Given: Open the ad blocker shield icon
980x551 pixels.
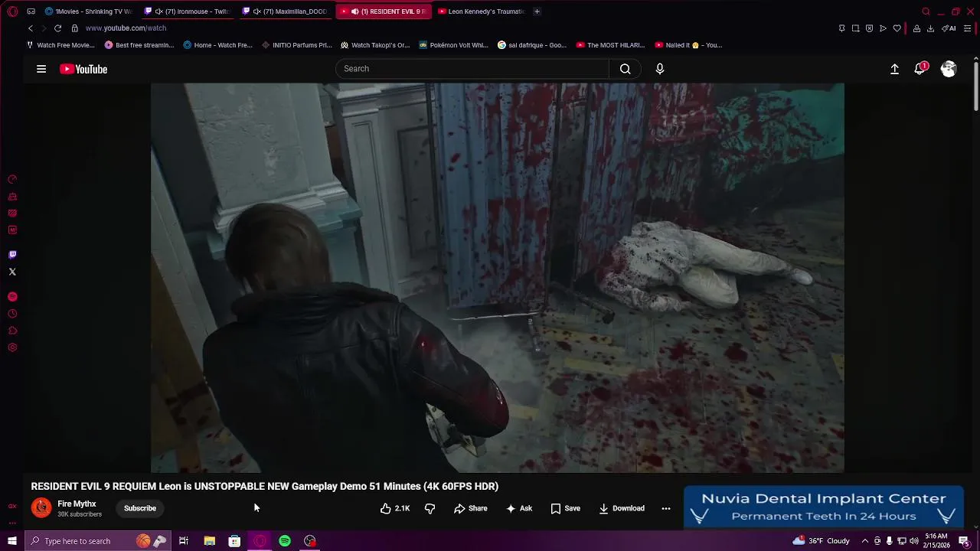Looking at the screenshot, I should [869, 28].
